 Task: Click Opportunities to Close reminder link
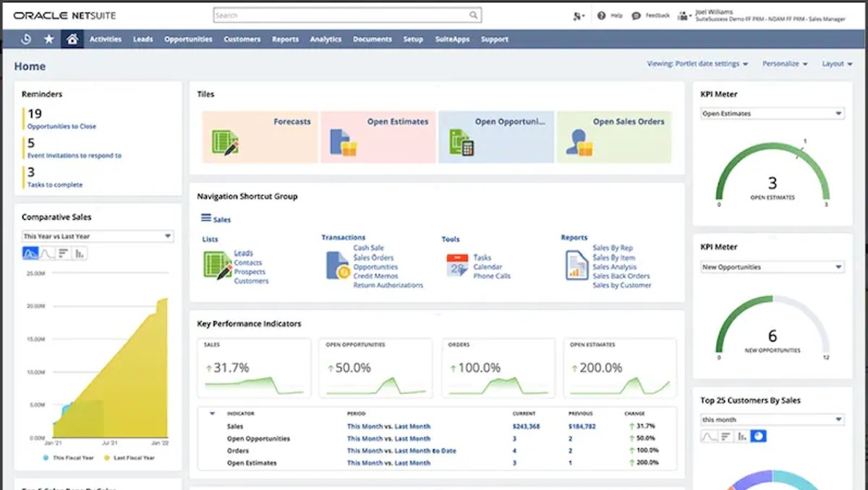click(x=61, y=127)
